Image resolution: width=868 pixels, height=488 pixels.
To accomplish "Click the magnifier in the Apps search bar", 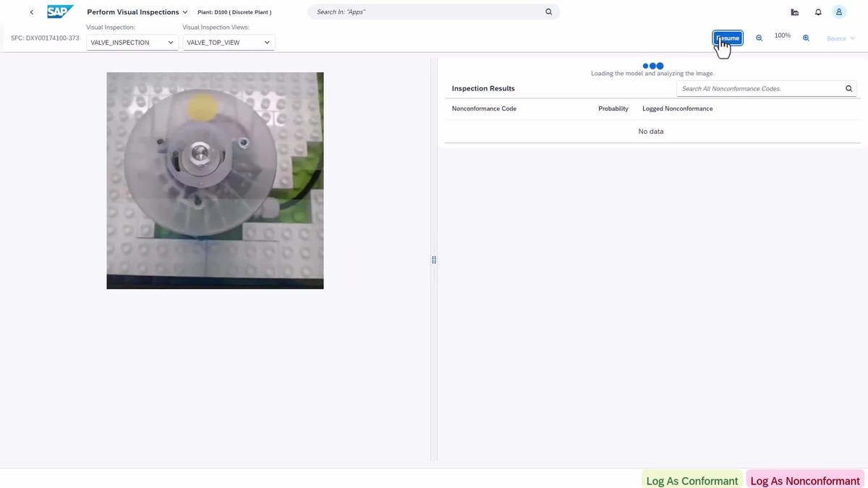I will tap(548, 12).
